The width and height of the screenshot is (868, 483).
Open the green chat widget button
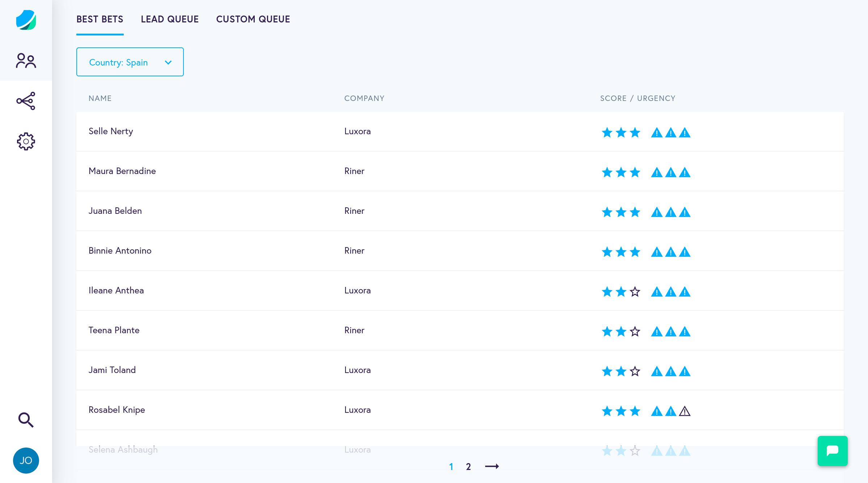tap(832, 451)
